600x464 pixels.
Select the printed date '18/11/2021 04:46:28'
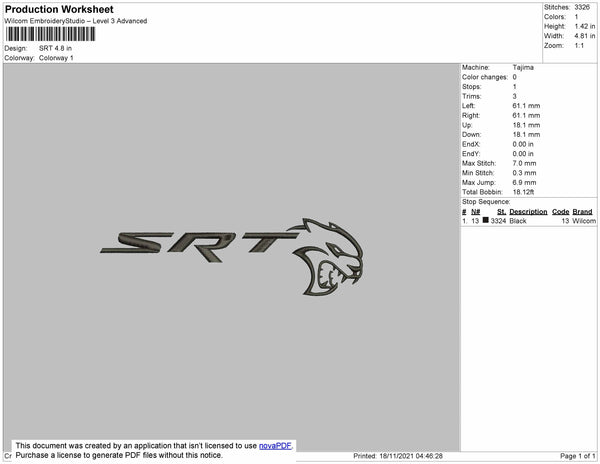411,456
